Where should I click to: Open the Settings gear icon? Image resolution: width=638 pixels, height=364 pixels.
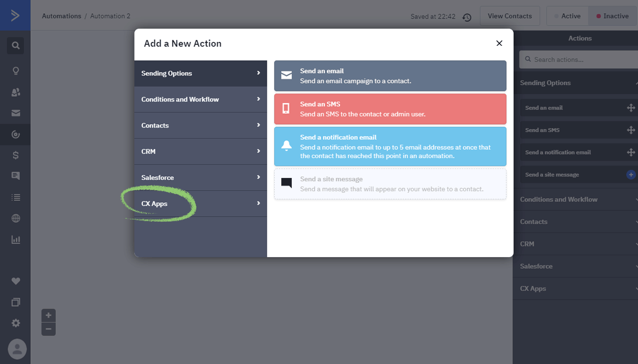(x=16, y=323)
